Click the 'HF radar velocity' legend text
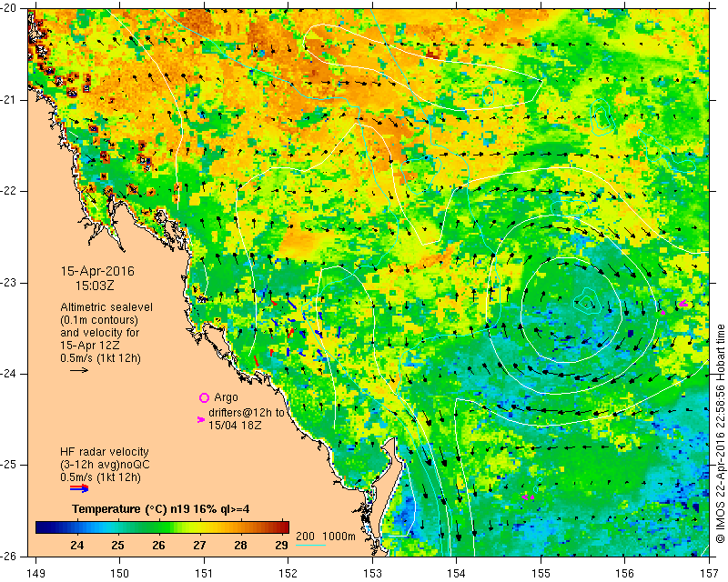 coord(105,452)
